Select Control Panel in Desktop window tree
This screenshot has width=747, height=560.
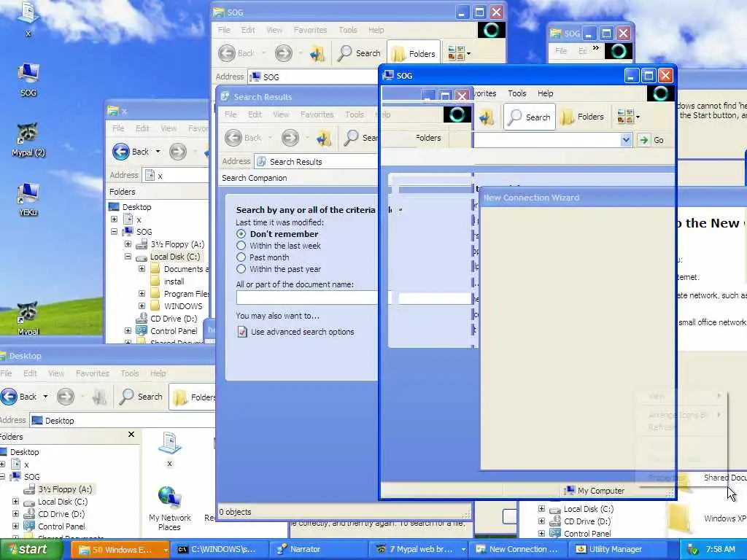point(55,526)
